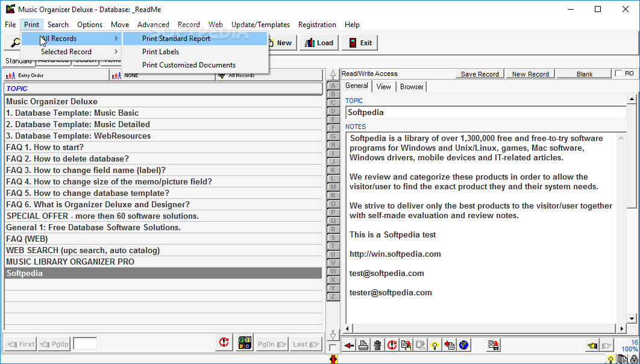Click the stacked pages icon in status bar
The image size is (640, 364).
(x=622, y=360)
